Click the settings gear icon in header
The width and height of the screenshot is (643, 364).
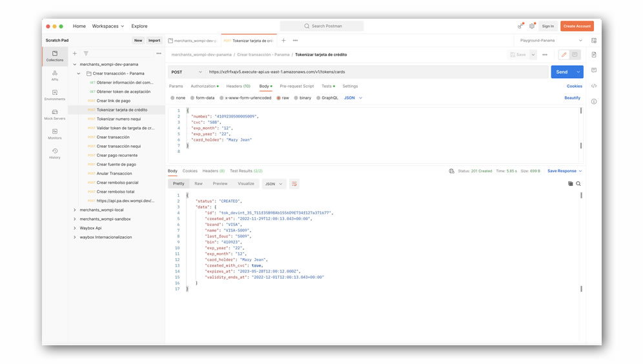point(532,26)
